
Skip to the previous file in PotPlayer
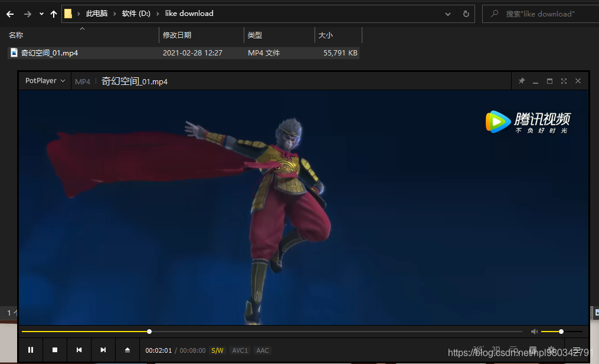[79, 350]
